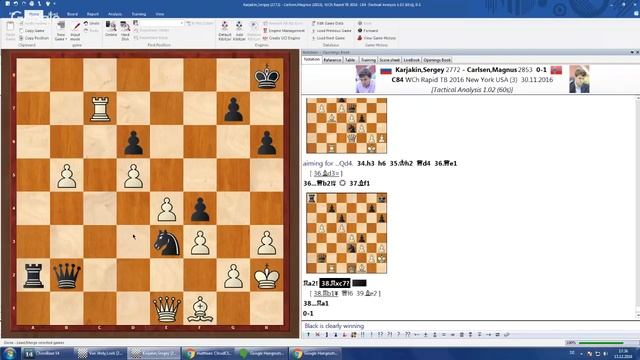Adjust the zoom slider in status bar

coord(601,343)
